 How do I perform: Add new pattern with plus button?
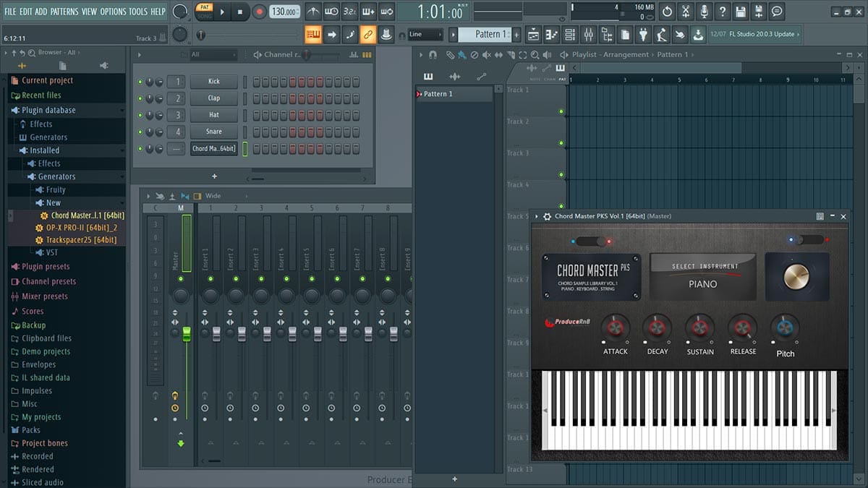pos(516,34)
